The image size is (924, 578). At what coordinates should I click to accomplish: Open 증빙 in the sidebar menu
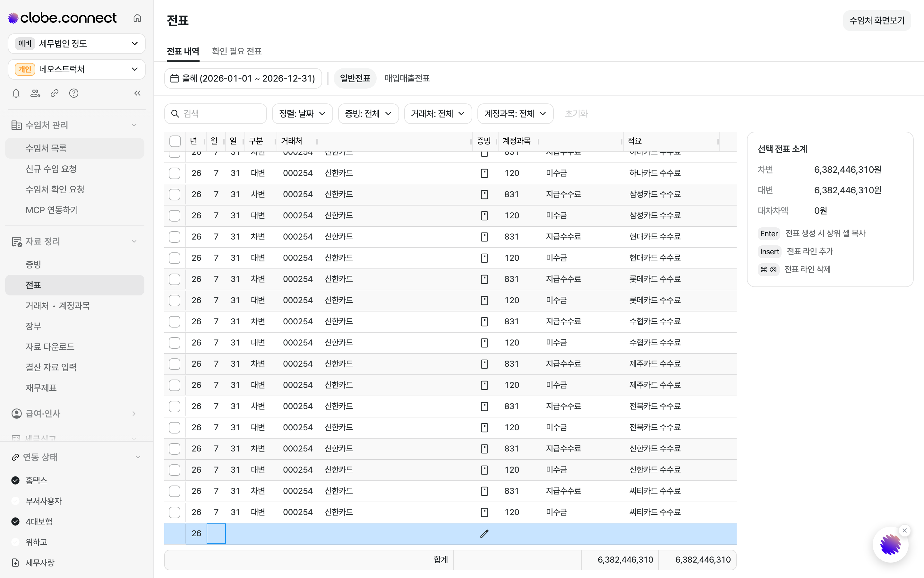(x=74, y=265)
